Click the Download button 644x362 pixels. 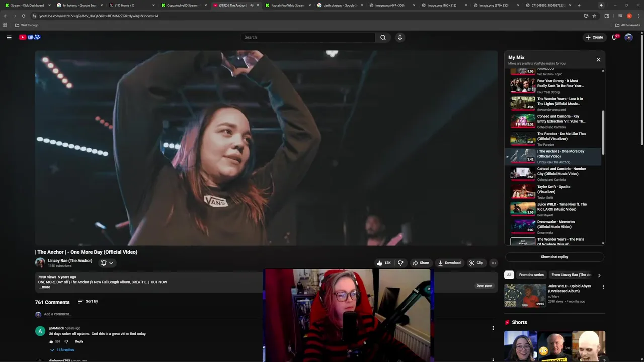pos(449,263)
